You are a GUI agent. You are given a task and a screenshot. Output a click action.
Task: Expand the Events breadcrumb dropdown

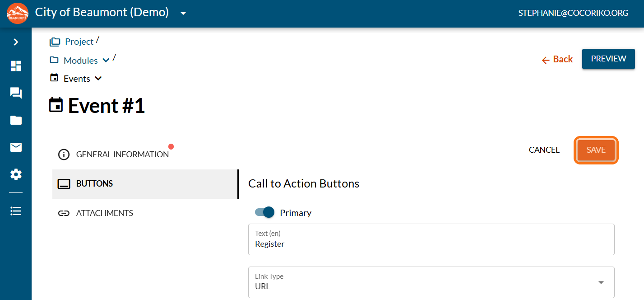click(x=98, y=79)
